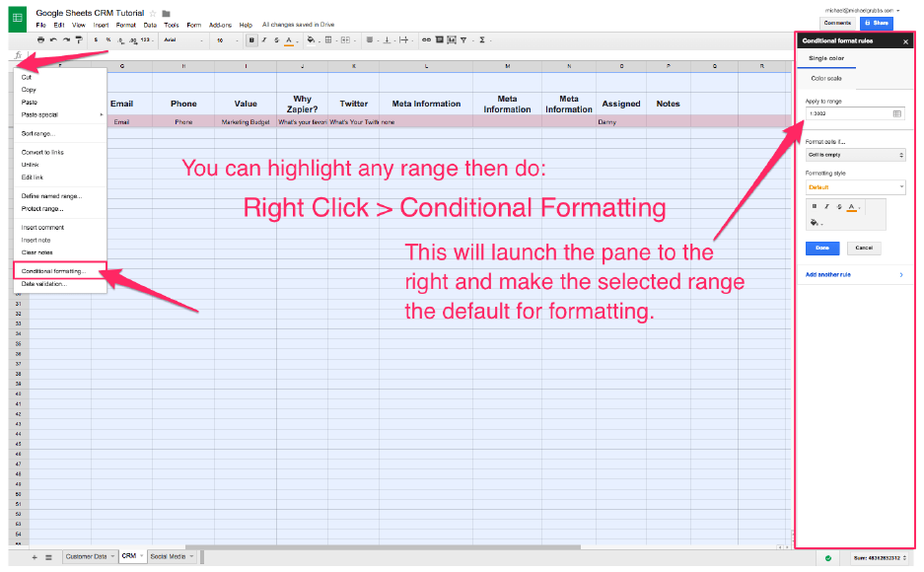Screen dimensions: 924x572
Task: Click the Add another rule link
Action: click(828, 274)
